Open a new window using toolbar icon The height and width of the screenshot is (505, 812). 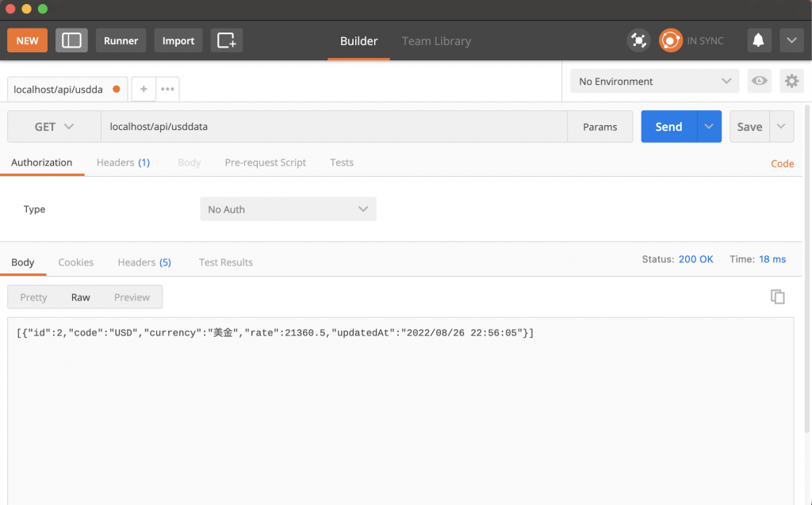click(226, 40)
